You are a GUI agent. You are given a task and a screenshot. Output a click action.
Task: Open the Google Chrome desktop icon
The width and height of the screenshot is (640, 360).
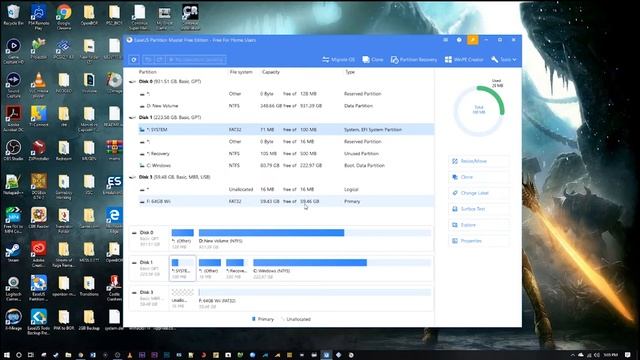click(64, 16)
